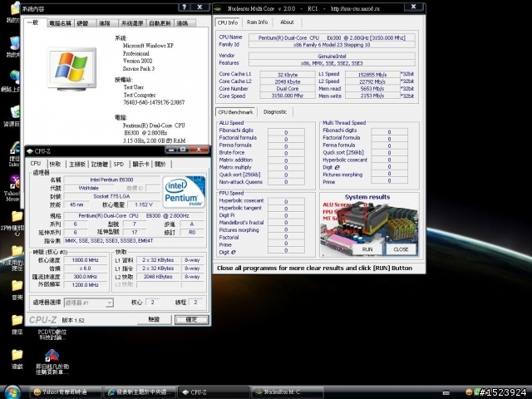Click the 1.152 V core voltage value
532x399 pixels.
coord(144,204)
